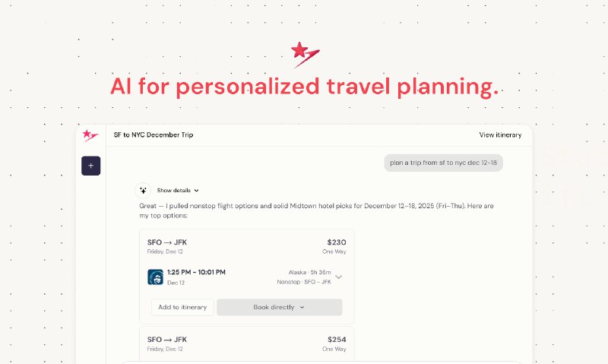Click the $230 price label
The height and width of the screenshot is (364, 608).
337,242
